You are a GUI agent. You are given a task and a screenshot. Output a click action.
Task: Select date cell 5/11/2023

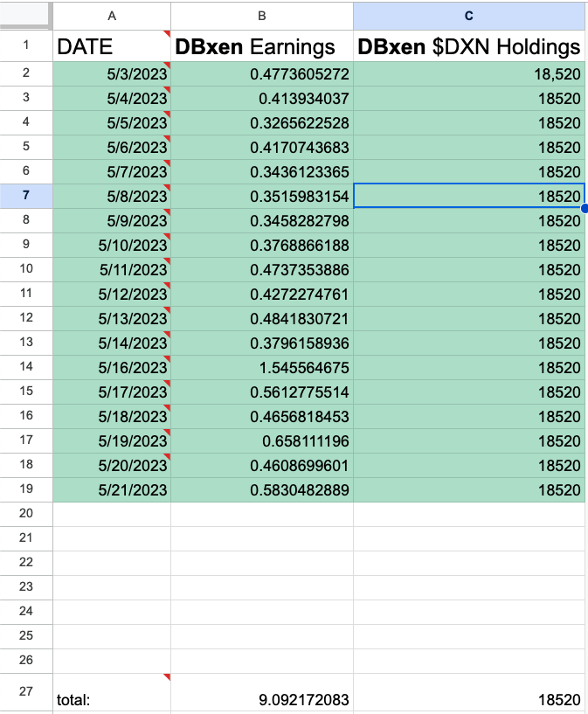112,269
